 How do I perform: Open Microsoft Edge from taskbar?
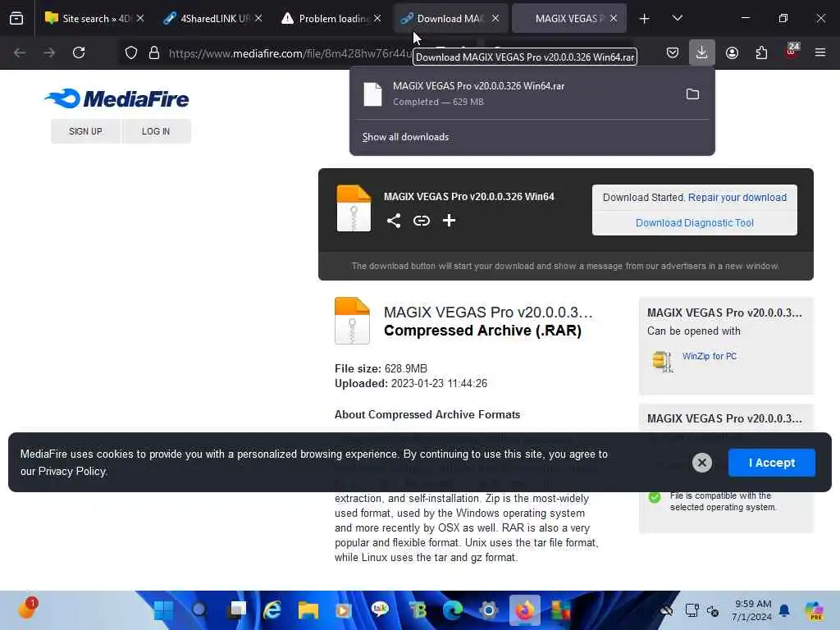click(x=453, y=610)
